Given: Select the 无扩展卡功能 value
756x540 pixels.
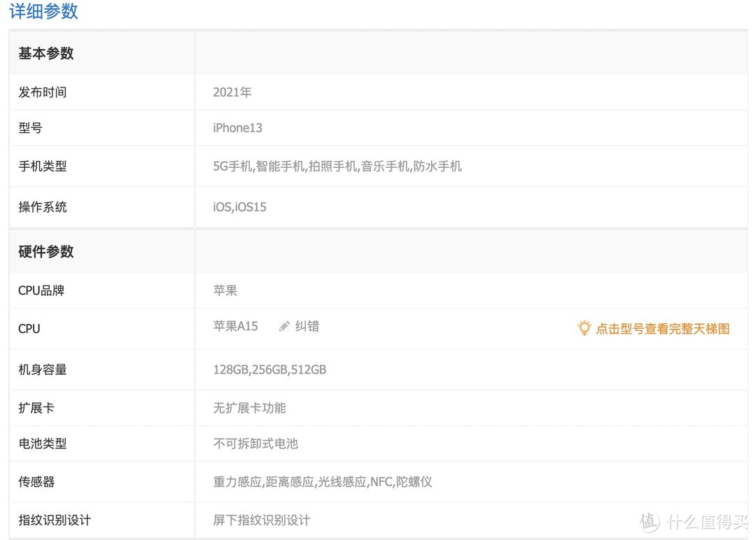Looking at the screenshot, I should [249, 408].
